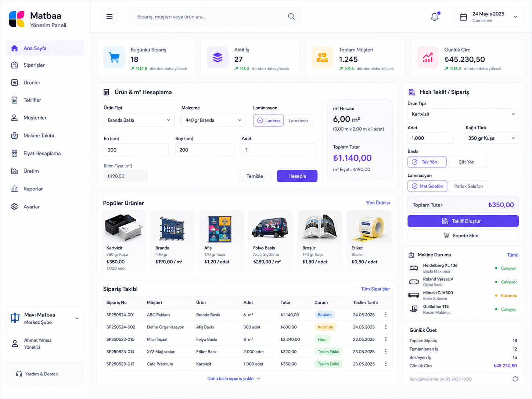Choose Çift Yön print option
The height and width of the screenshot is (399, 532).
point(467,162)
